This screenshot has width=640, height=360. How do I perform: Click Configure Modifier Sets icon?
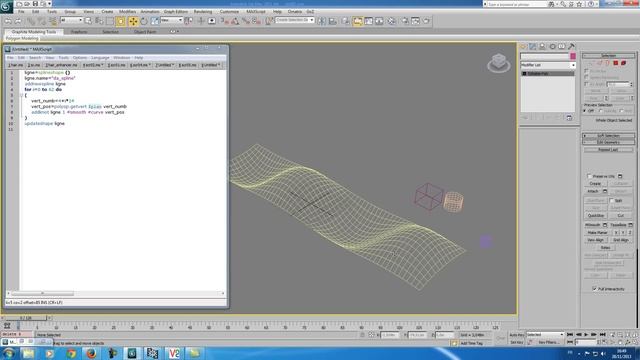(569, 118)
